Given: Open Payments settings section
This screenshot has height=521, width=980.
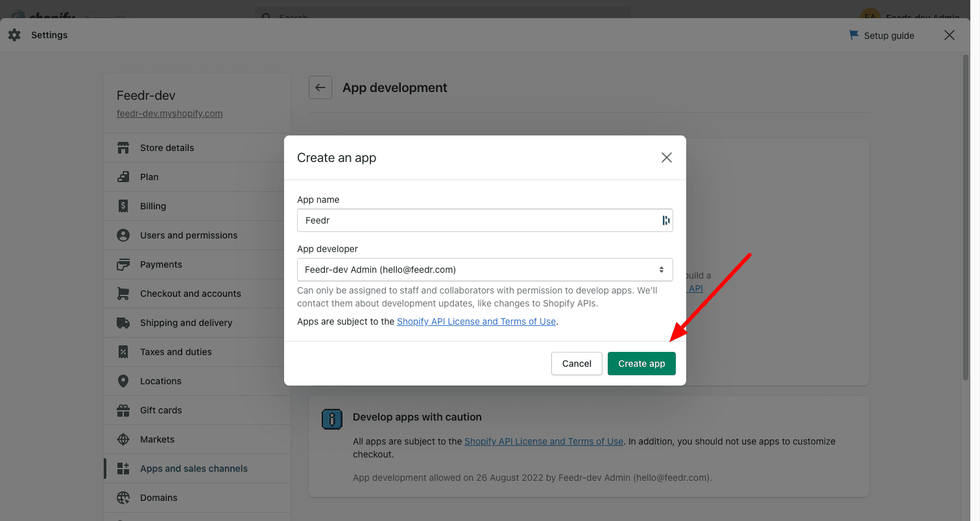Looking at the screenshot, I should coord(161,264).
